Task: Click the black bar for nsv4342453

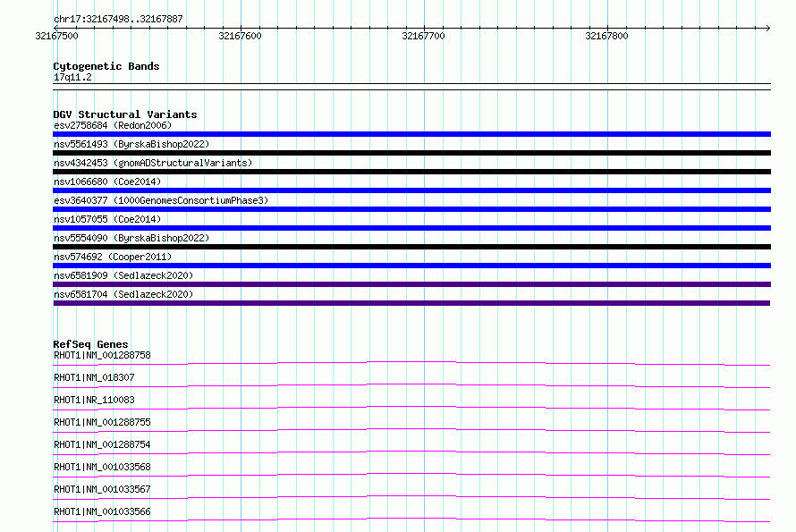Action: click(x=411, y=172)
